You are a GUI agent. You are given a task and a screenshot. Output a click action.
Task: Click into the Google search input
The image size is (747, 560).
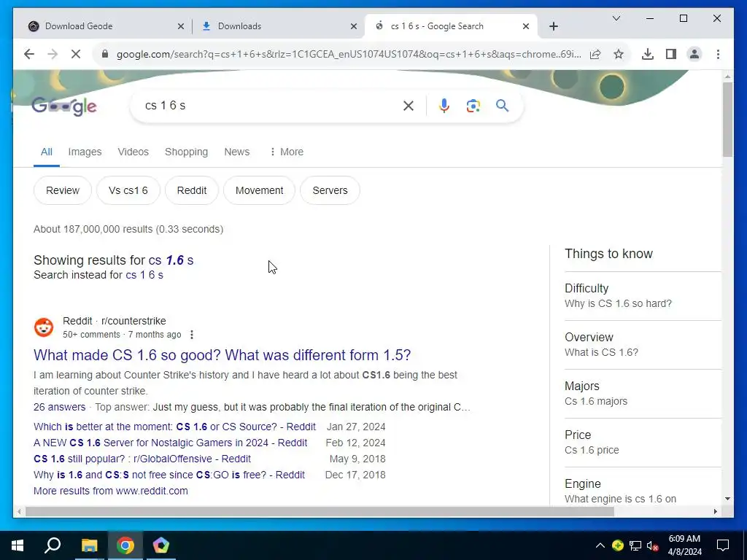click(x=269, y=106)
